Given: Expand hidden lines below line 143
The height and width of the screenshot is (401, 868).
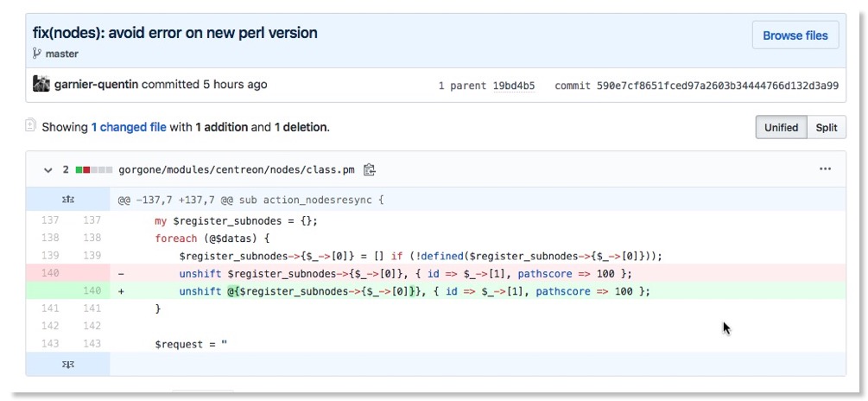Looking at the screenshot, I should [x=68, y=364].
